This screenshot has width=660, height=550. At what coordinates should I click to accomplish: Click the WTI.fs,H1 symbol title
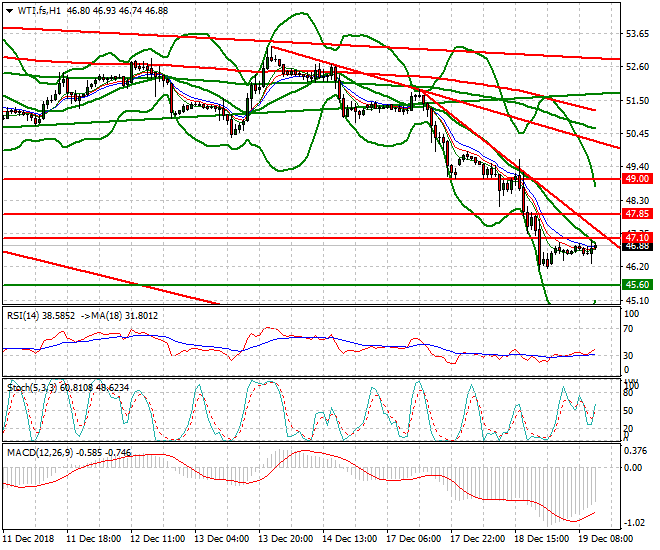click(39, 11)
